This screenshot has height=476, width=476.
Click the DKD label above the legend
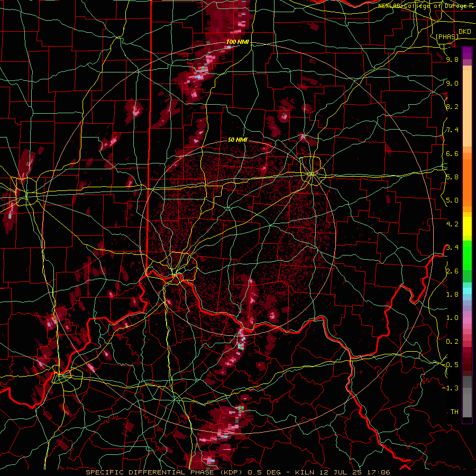tap(464, 32)
